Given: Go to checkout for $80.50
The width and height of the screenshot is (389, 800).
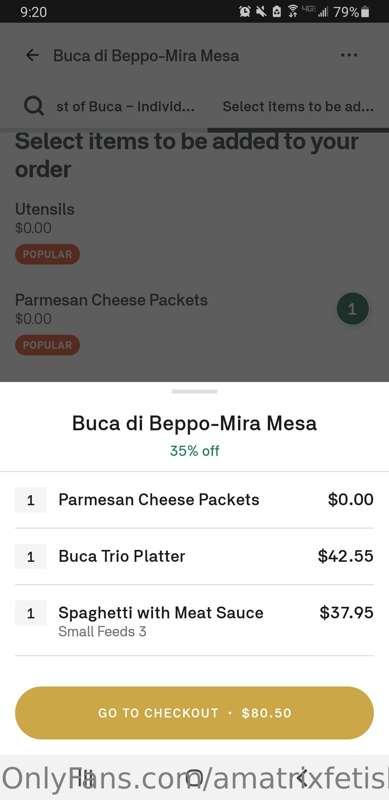Looking at the screenshot, I should [194, 713].
